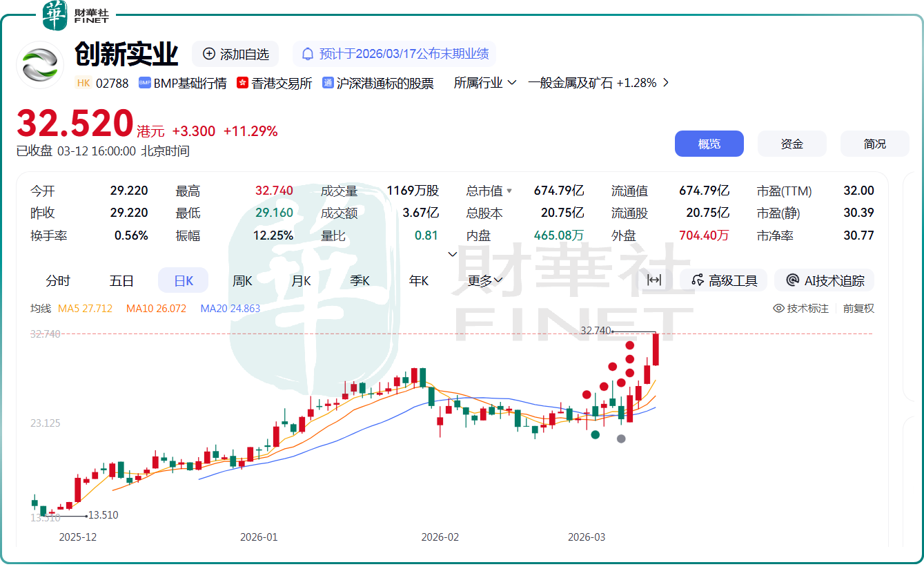Open 高级工具 advanced tools
The image size is (924, 578).
click(x=724, y=280)
